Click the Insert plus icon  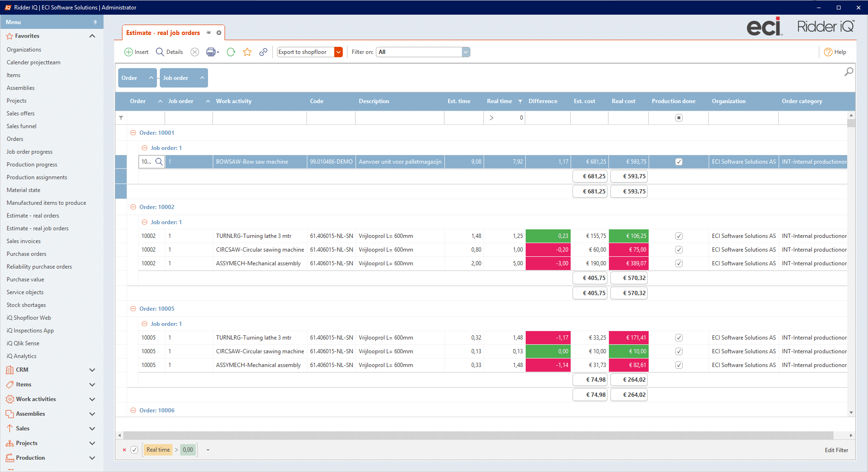[129, 52]
